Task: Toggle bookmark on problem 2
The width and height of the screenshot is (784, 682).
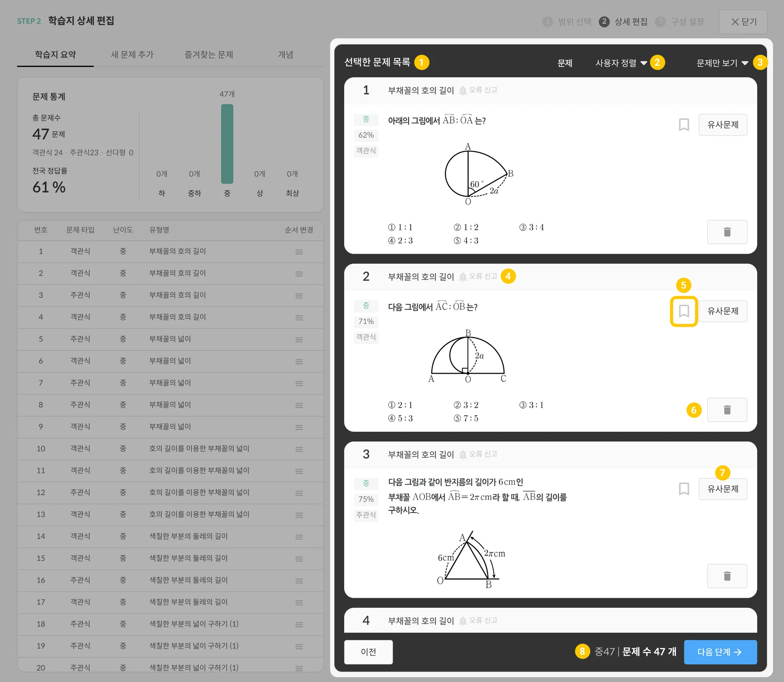Action: coord(684,311)
